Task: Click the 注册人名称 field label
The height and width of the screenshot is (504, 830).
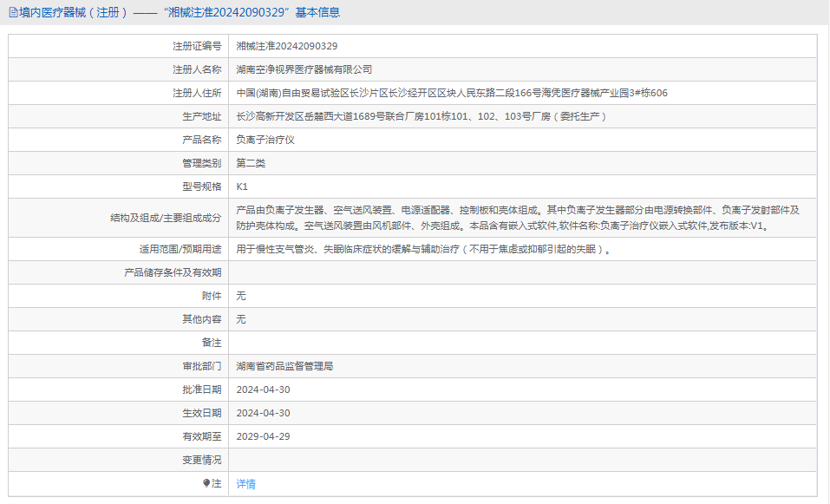Action: [x=197, y=69]
